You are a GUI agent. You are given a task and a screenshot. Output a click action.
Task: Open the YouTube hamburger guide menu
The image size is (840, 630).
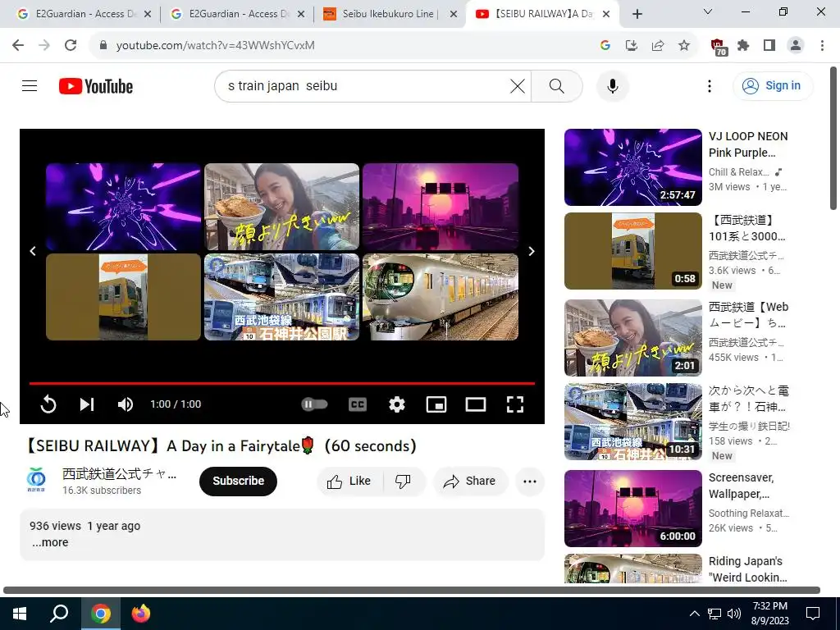(30, 85)
